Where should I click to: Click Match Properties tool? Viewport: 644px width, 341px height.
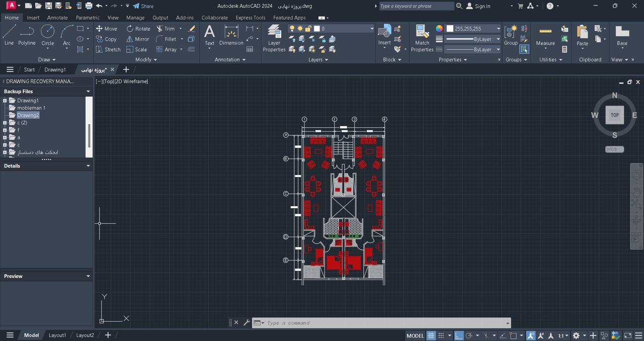[422, 38]
